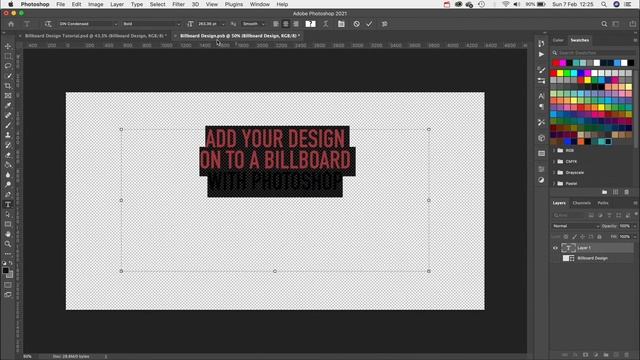Select the Crop tool
The width and height of the screenshot is (640, 360).
pos(8,86)
